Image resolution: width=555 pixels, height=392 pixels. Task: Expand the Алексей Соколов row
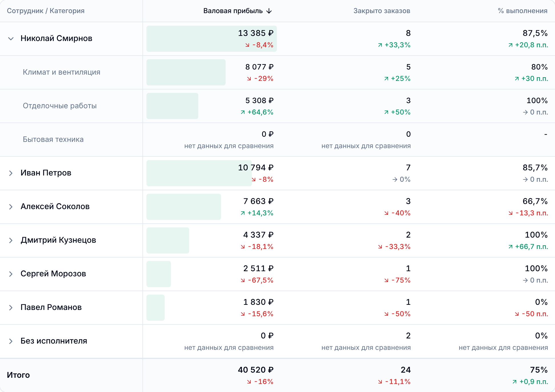tap(11, 207)
